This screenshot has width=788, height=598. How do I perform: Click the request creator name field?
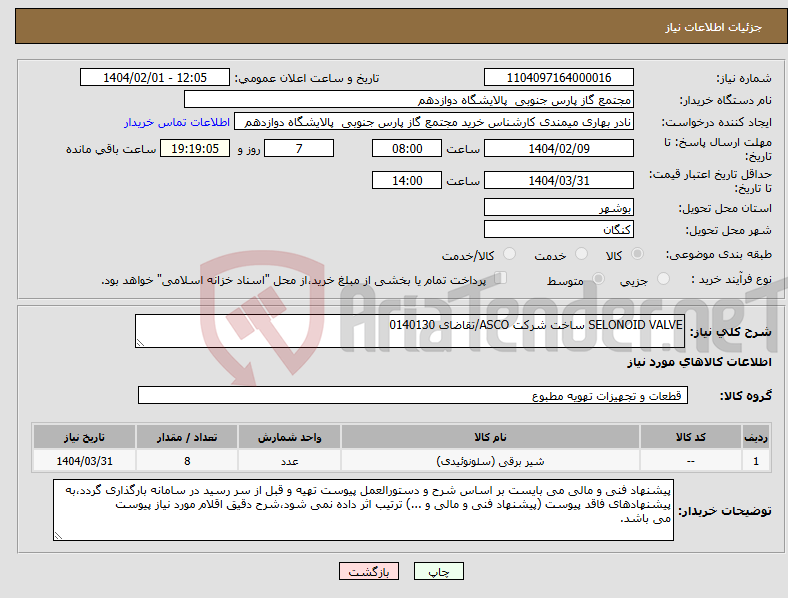pyautogui.click(x=434, y=122)
